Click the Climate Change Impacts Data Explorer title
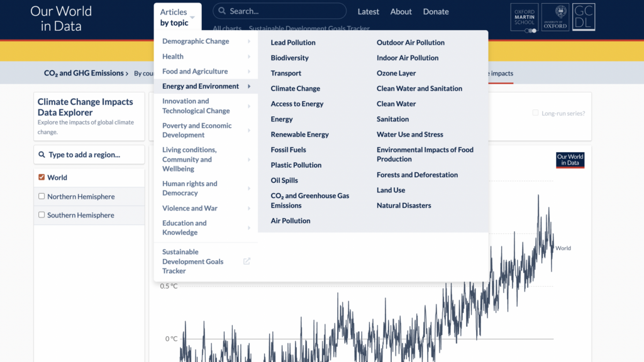The image size is (644, 362). (86, 107)
